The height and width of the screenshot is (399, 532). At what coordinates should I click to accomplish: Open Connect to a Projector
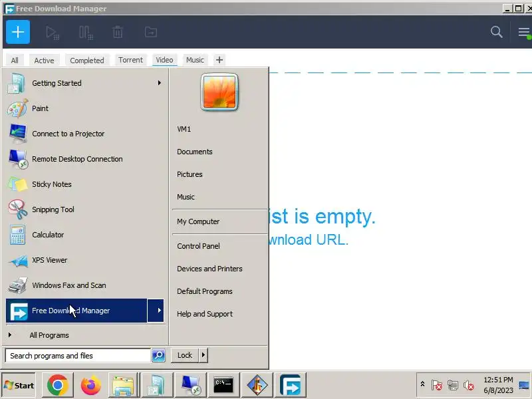(x=85, y=134)
